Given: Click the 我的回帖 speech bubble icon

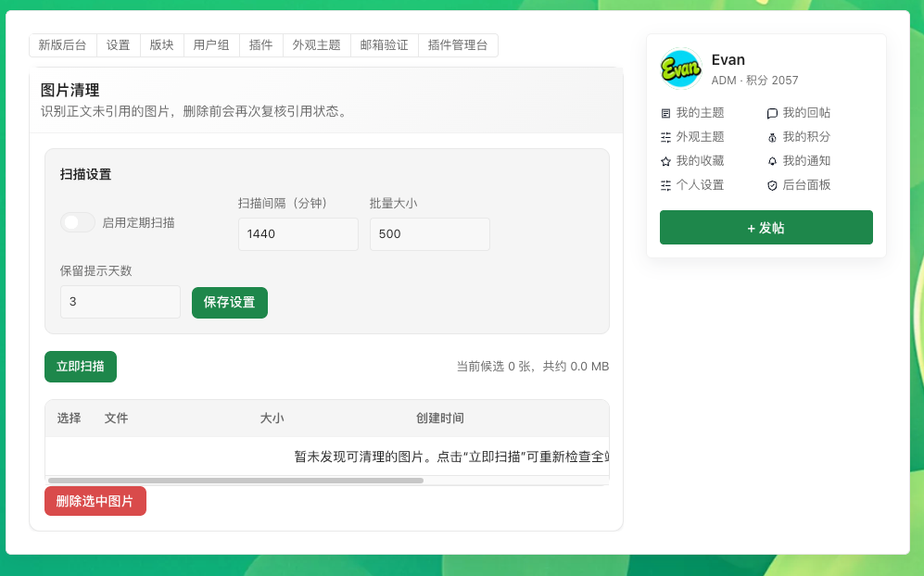Looking at the screenshot, I should coord(772,113).
